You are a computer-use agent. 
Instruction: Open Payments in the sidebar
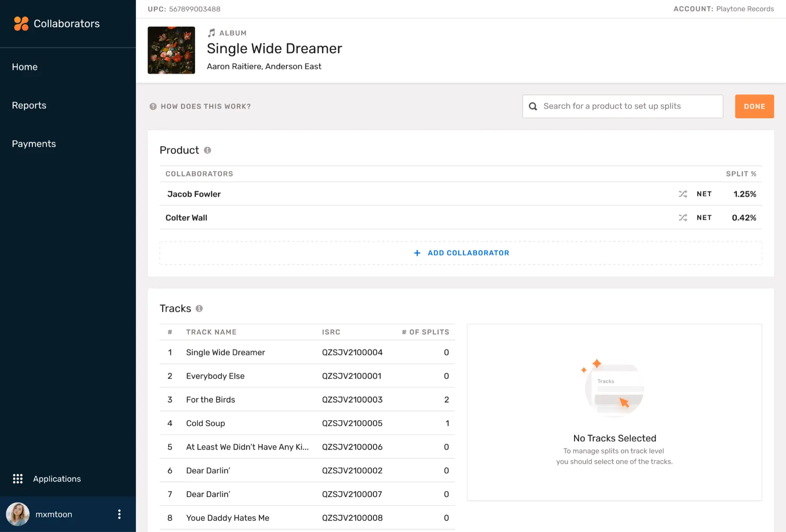[34, 144]
